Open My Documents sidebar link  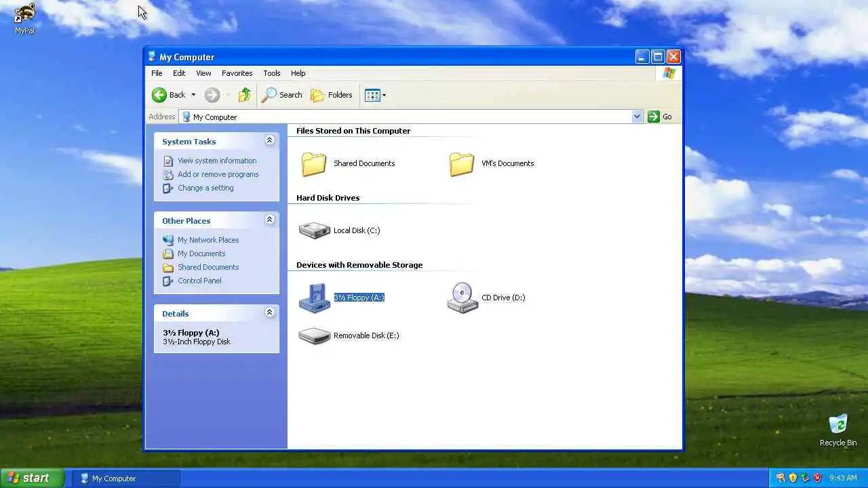coord(201,253)
